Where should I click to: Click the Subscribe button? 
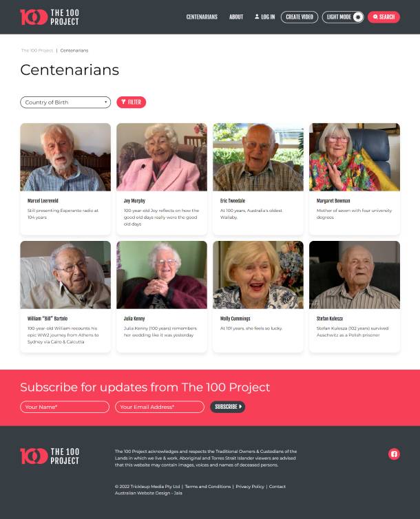point(228,407)
